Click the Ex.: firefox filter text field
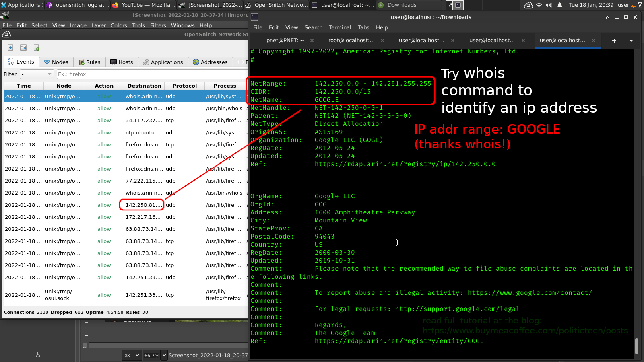644x362 pixels. pyautogui.click(x=152, y=74)
